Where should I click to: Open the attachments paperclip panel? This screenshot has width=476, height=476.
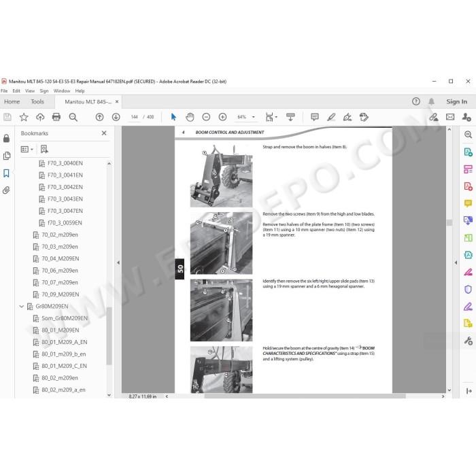click(6, 190)
